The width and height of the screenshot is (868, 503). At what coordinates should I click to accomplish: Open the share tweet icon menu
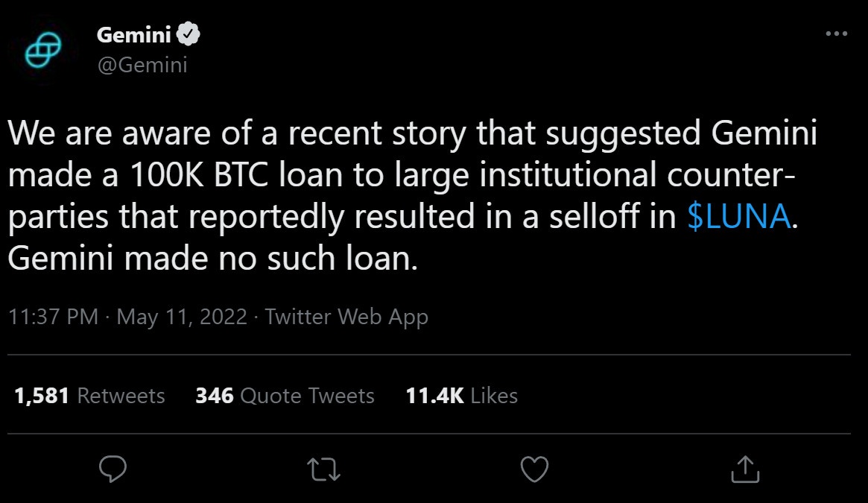744,469
